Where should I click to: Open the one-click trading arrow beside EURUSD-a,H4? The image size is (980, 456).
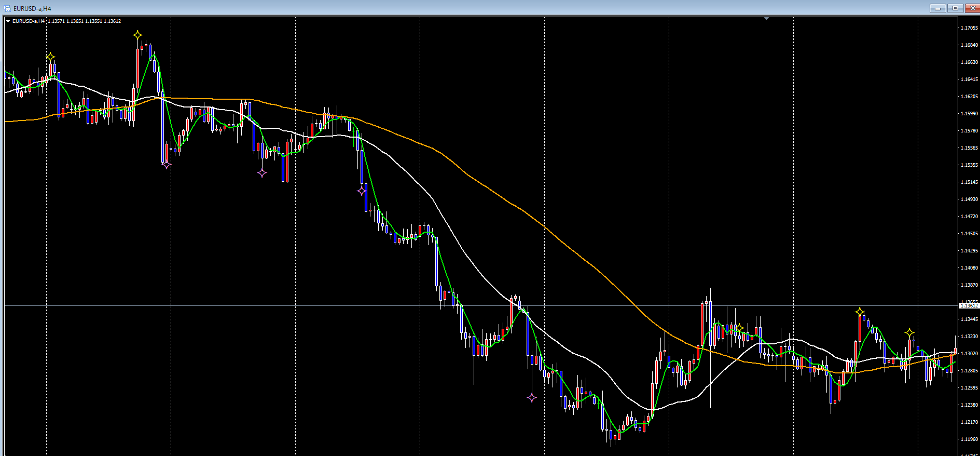[8, 21]
